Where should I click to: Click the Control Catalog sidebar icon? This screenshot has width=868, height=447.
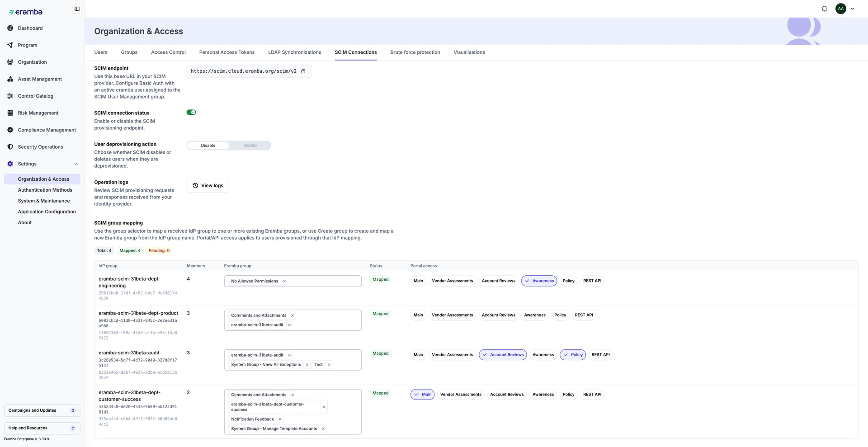[x=10, y=96]
